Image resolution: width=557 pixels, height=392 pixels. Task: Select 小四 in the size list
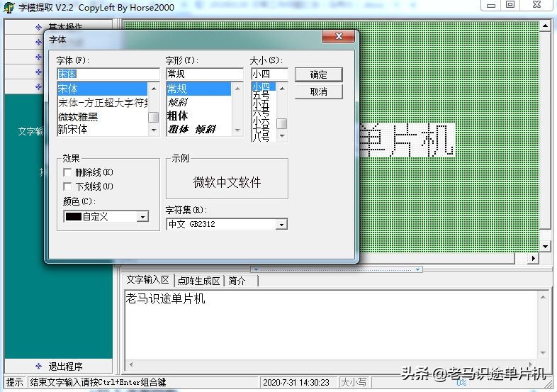[263, 86]
